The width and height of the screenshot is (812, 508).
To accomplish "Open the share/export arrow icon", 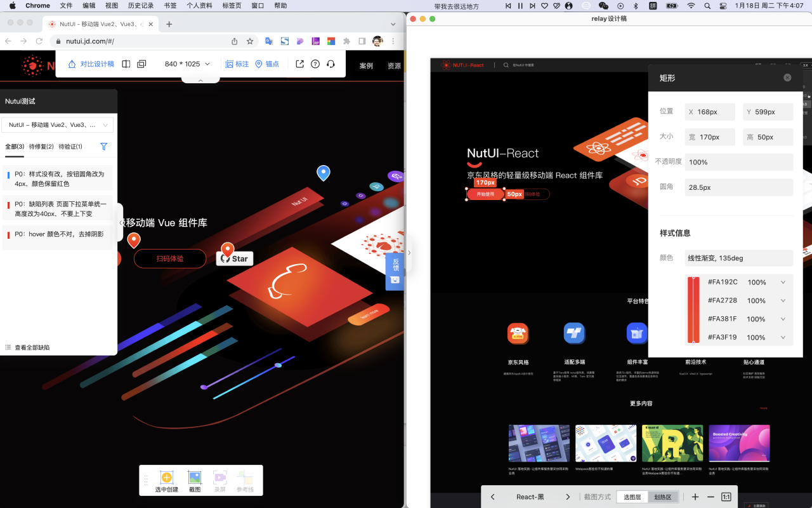I will click(x=299, y=64).
